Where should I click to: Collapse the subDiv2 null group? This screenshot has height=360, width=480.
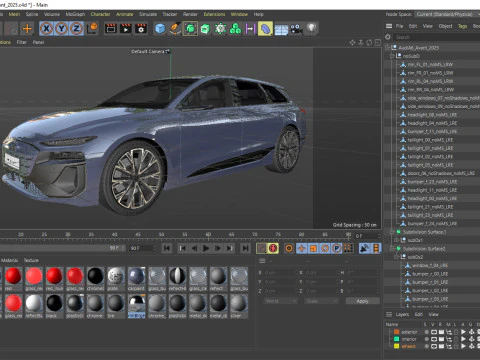click(x=396, y=257)
